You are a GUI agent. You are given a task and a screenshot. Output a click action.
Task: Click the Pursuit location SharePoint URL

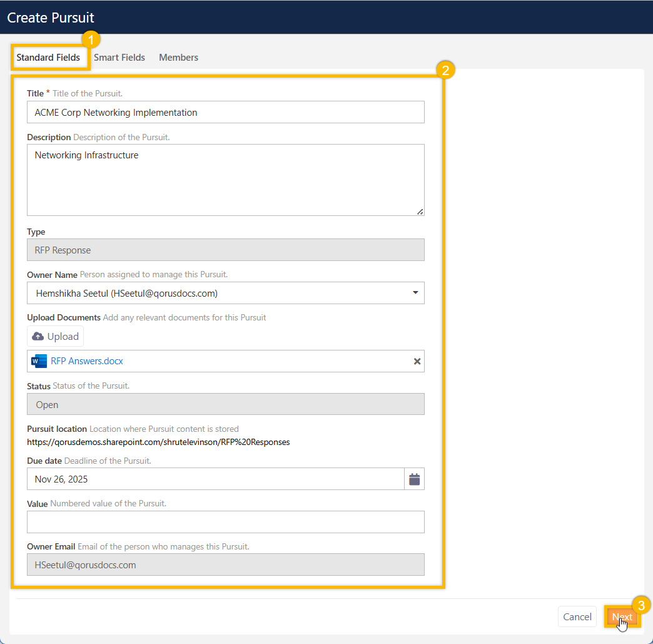click(158, 442)
